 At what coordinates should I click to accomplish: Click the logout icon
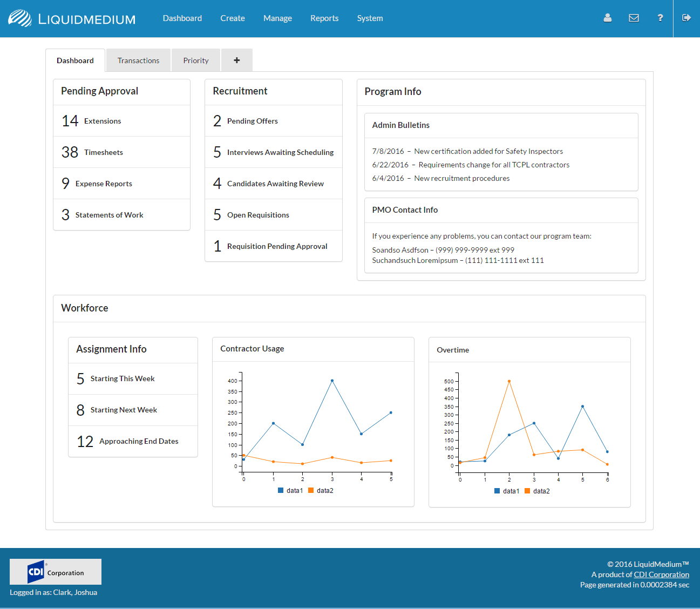point(686,18)
